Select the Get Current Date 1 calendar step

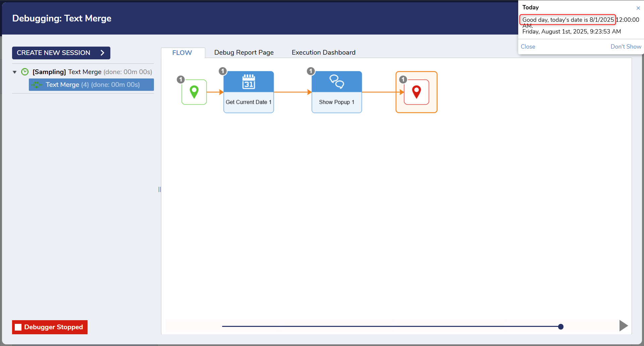pos(249,92)
